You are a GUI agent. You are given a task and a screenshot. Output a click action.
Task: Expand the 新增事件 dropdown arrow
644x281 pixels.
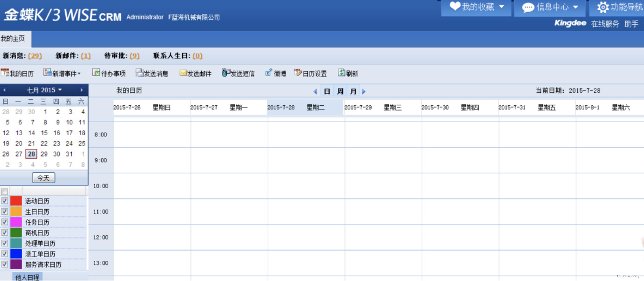click(79, 73)
